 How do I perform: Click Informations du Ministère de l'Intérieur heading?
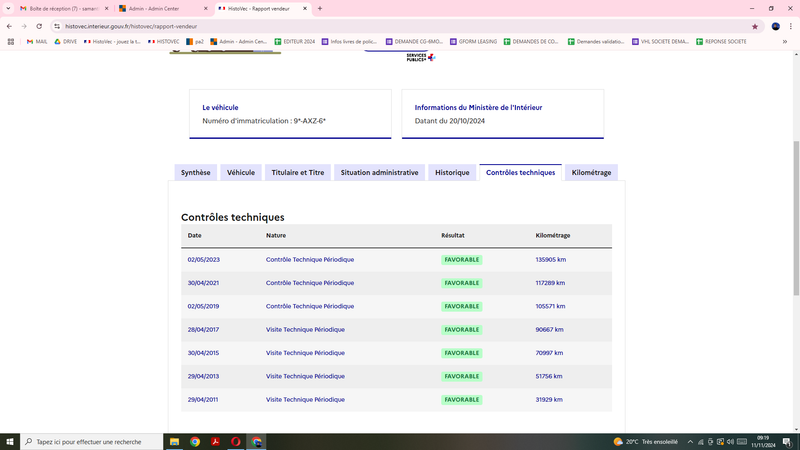click(x=478, y=108)
